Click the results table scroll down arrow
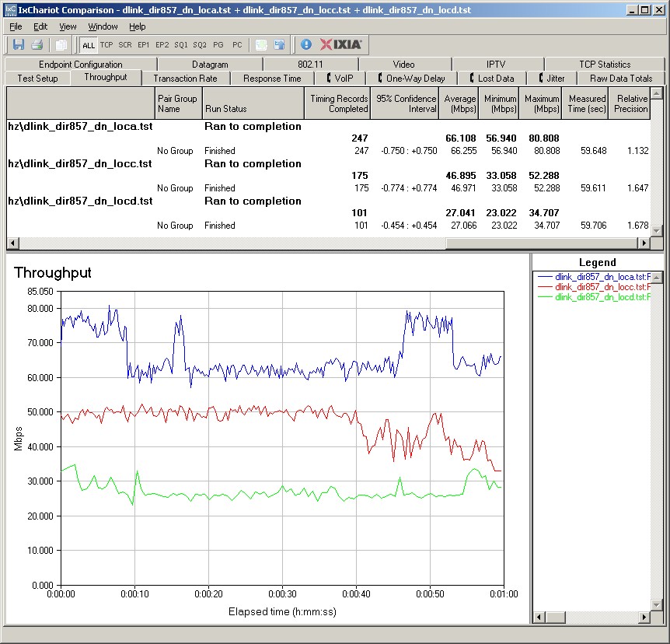670x644 pixels. tap(657, 230)
